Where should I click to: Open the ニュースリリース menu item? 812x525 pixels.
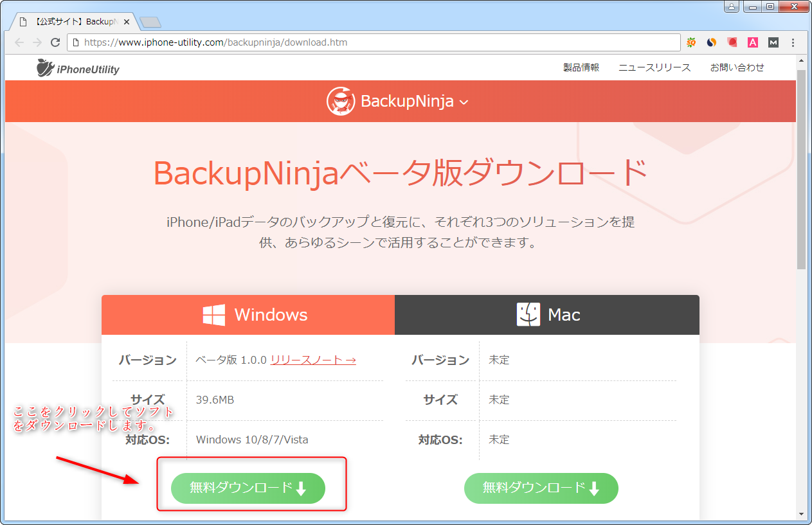(x=654, y=67)
